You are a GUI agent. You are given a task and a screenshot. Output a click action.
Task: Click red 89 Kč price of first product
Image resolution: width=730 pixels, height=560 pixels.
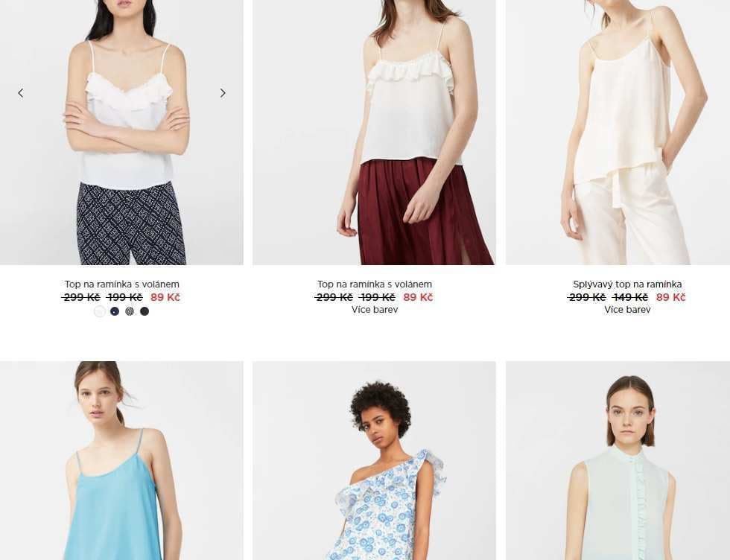point(165,297)
